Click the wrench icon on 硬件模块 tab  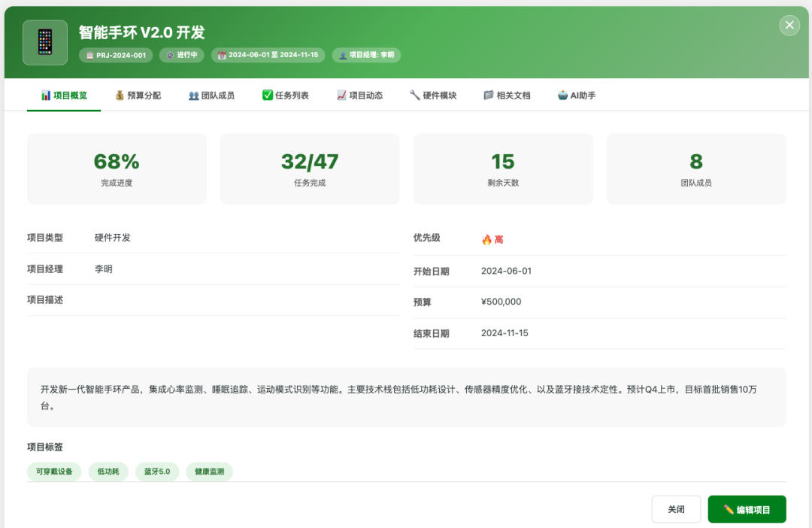coord(415,95)
